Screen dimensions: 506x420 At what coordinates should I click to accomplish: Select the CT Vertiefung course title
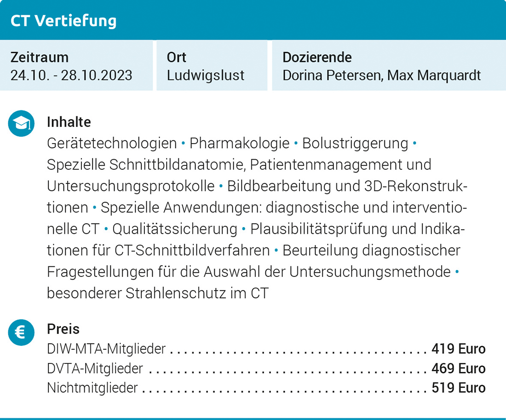click(63, 21)
